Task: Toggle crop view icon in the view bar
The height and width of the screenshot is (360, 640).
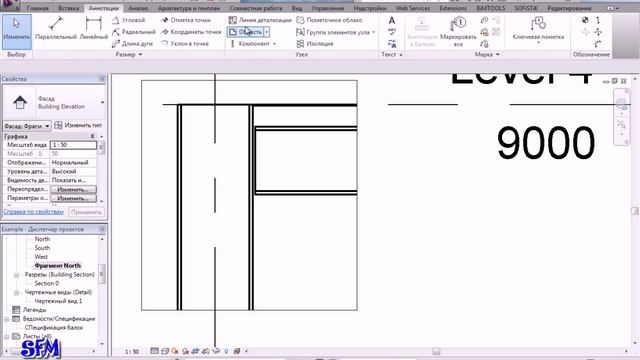Action: [196, 351]
